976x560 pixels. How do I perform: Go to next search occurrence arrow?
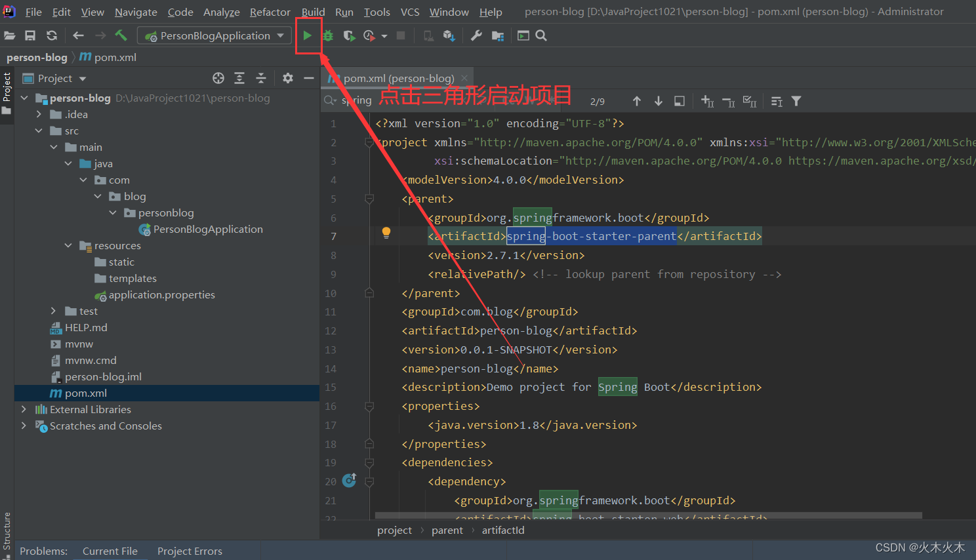(x=659, y=101)
